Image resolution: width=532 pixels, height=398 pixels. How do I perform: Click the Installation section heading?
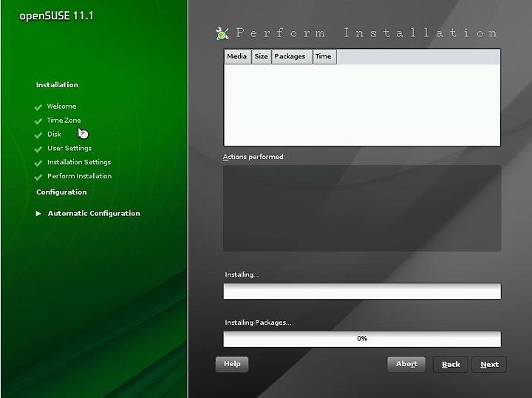point(57,85)
